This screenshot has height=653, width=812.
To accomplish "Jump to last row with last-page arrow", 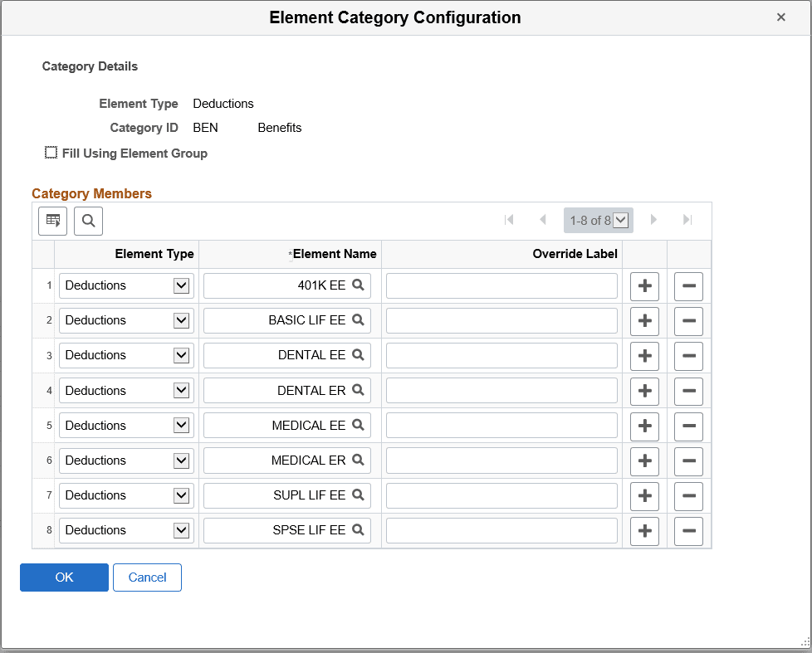I will point(687,220).
